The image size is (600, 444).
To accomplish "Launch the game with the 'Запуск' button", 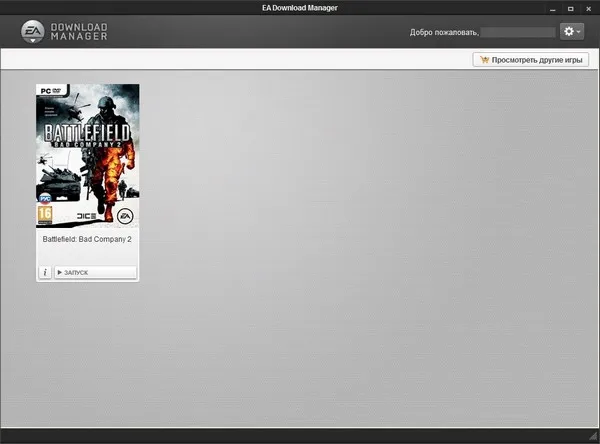I will click(95, 272).
